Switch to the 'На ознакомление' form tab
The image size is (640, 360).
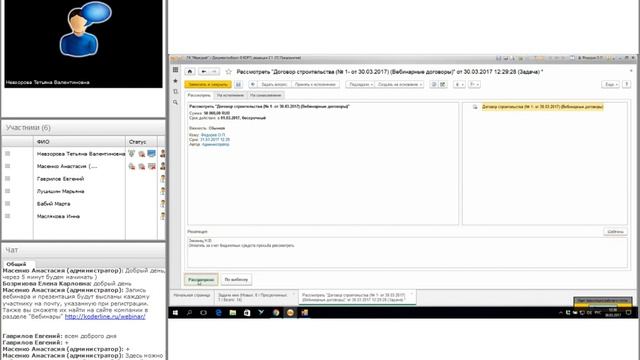266,95
